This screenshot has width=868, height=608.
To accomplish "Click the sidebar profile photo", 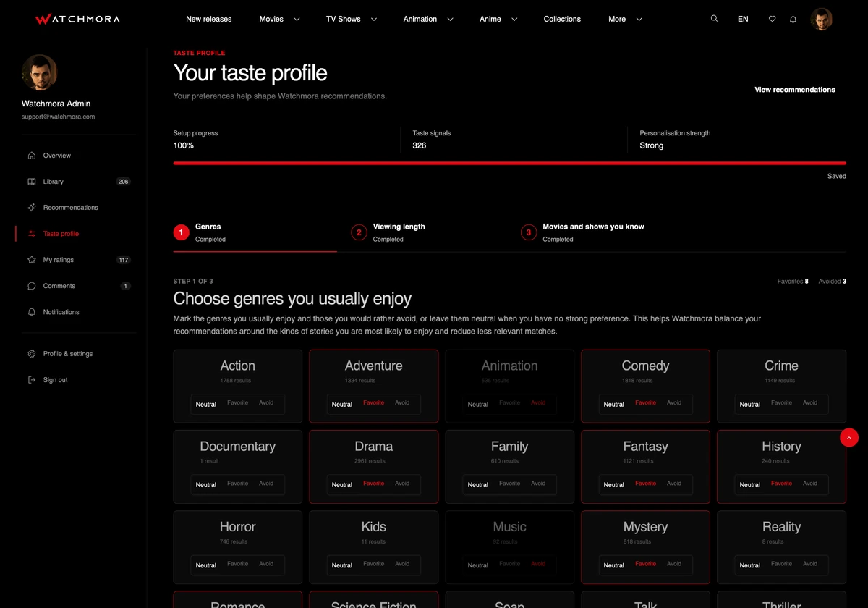I will pos(39,72).
